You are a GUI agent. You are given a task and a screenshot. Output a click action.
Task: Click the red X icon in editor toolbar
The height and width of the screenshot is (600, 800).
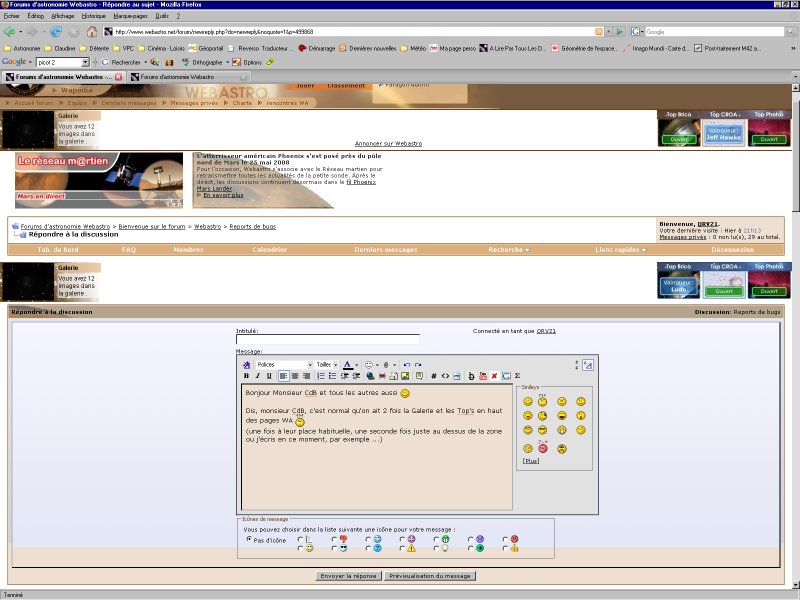[x=494, y=376]
